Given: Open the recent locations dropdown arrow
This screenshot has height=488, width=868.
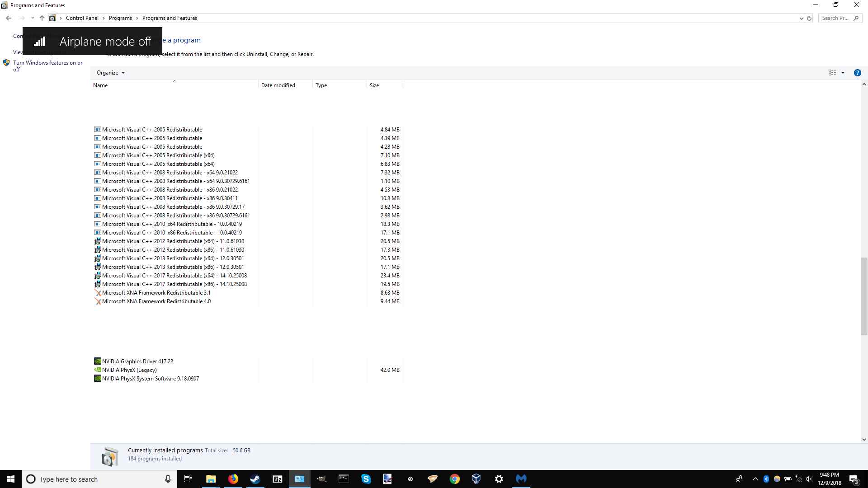Looking at the screenshot, I should [x=33, y=18].
